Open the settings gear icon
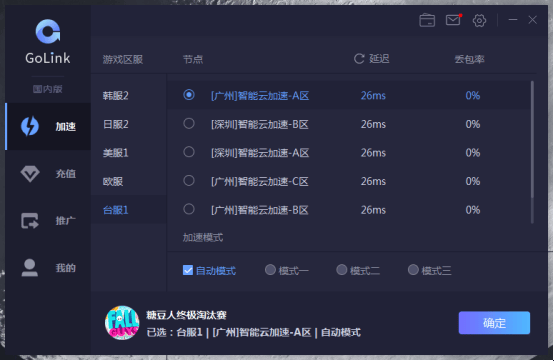The image size is (554, 361). click(x=479, y=20)
